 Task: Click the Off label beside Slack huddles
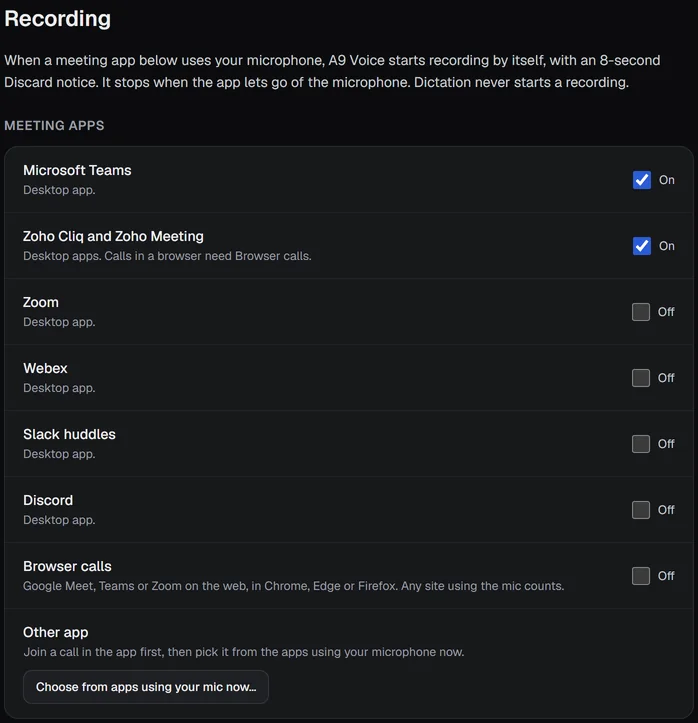pos(666,444)
